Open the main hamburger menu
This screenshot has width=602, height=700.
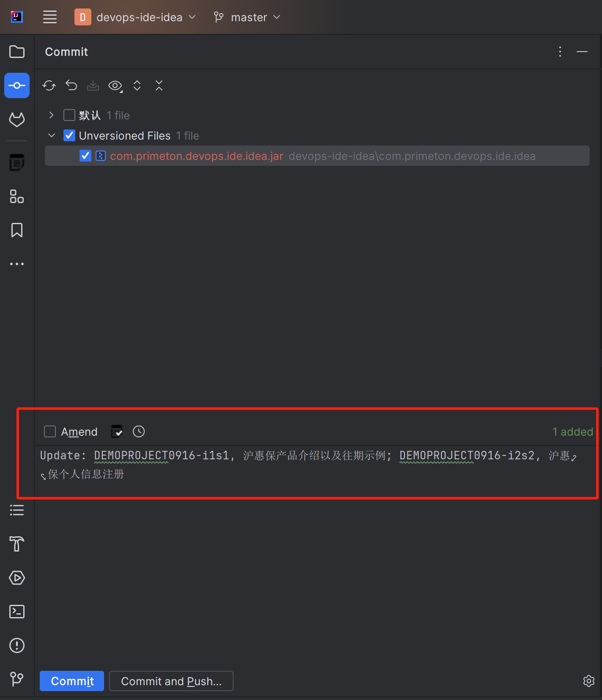50,17
